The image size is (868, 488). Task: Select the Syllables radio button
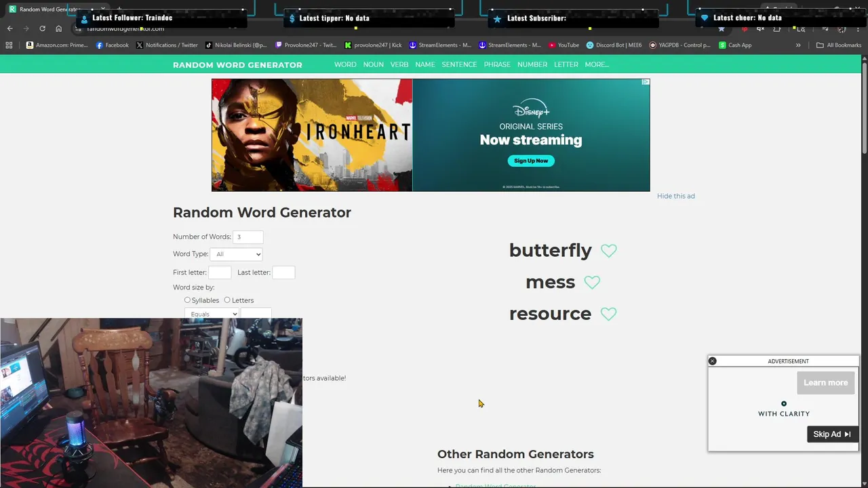pyautogui.click(x=188, y=300)
